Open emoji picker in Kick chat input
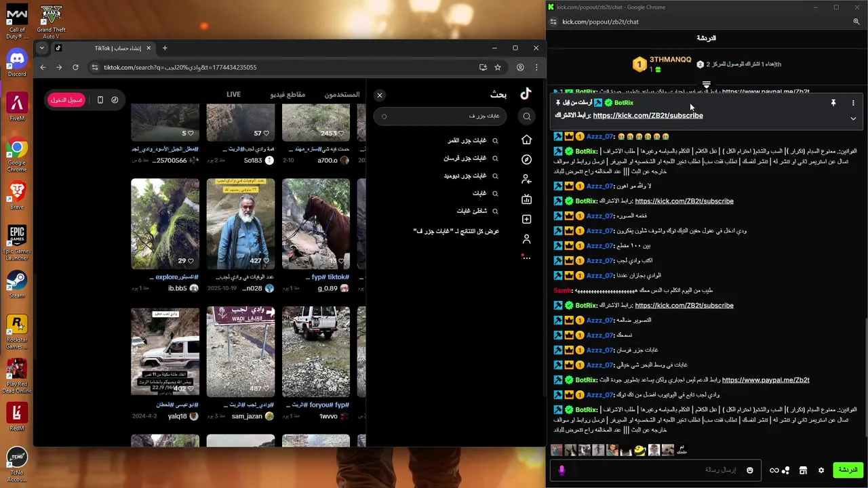 tap(750, 470)
